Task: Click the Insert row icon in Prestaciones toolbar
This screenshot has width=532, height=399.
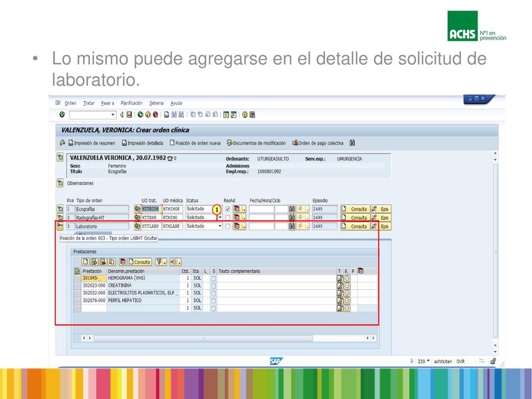Action: point(95,262)
